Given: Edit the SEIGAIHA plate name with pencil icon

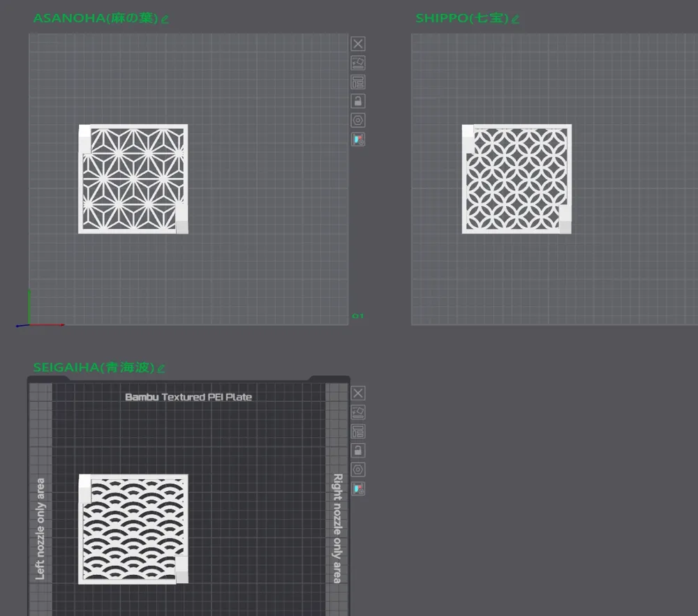Looking at the screenshot, I should click(161, 369).
